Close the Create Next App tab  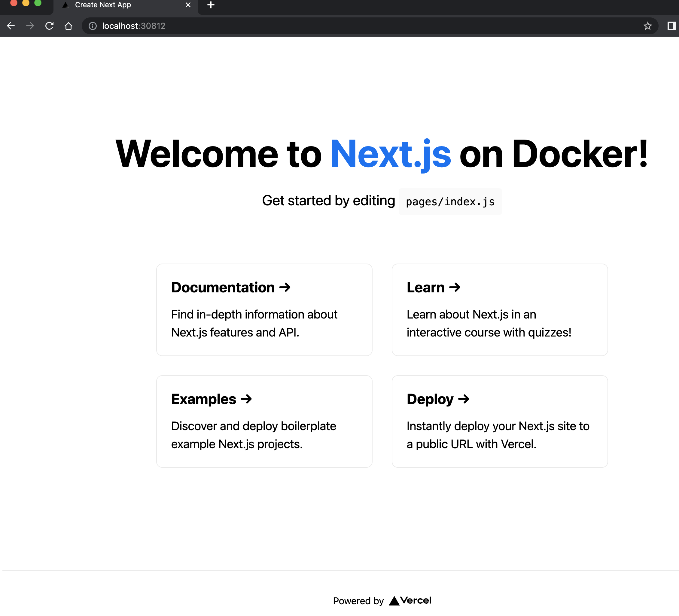(188, 5)
